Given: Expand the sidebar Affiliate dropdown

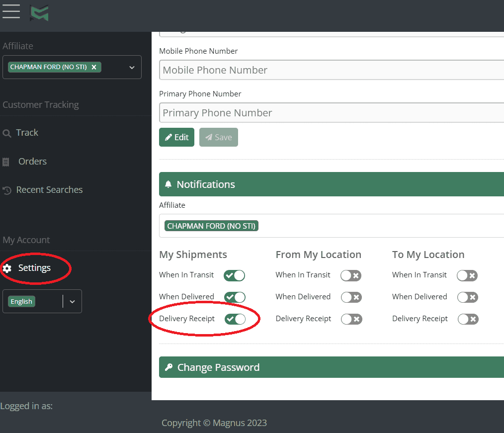Looking at the screenshot, I should 132,68.
